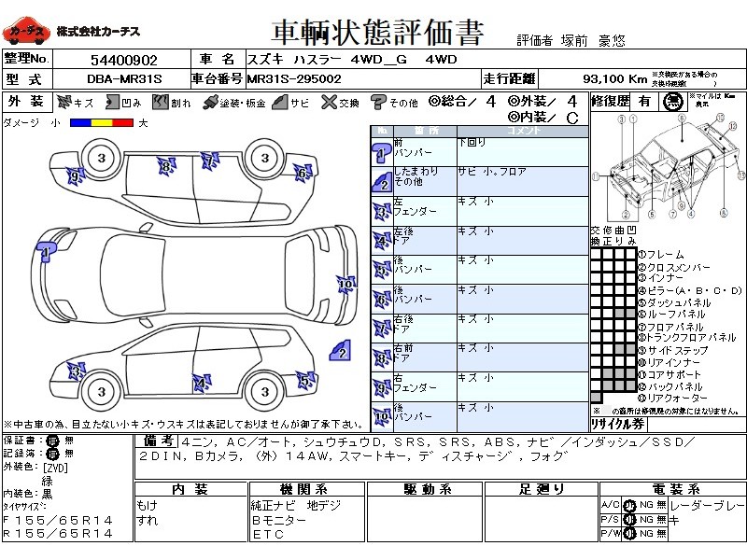Select scratch marker 7 on the car diagram
Image resolution: width=747 pixels, height=560 pixels.
point(209,161)
